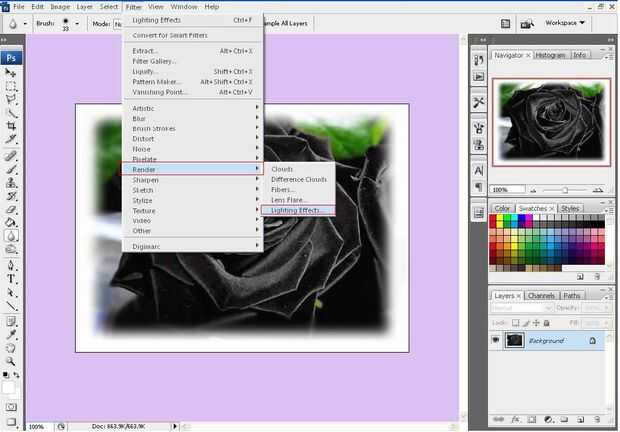Select the Polygonal Lasso tool
The width and height of the screenshot is (620, 432).
[x=11, y=99]
